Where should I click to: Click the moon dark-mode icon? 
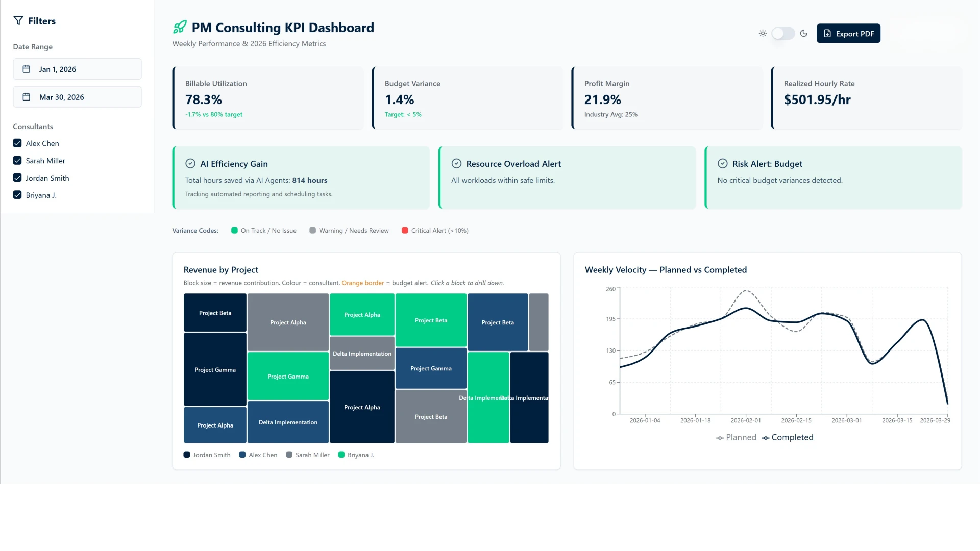tap(804, 34)
